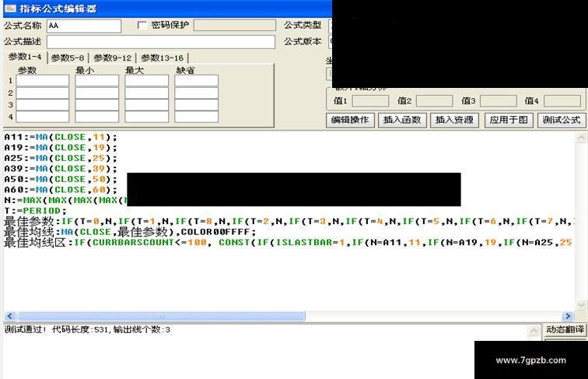
Task: Switch to the 参数9-12 tab
Action: click(x=113, y=58)
